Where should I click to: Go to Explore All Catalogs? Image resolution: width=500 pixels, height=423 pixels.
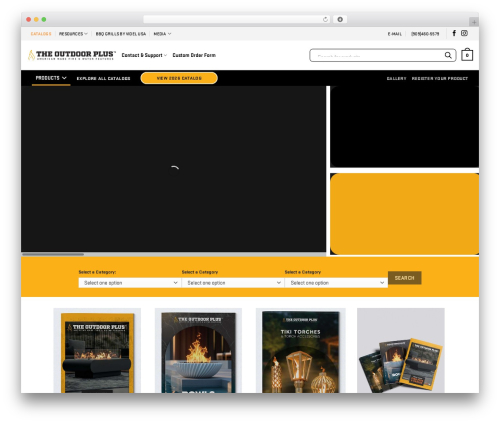point(103,78)
